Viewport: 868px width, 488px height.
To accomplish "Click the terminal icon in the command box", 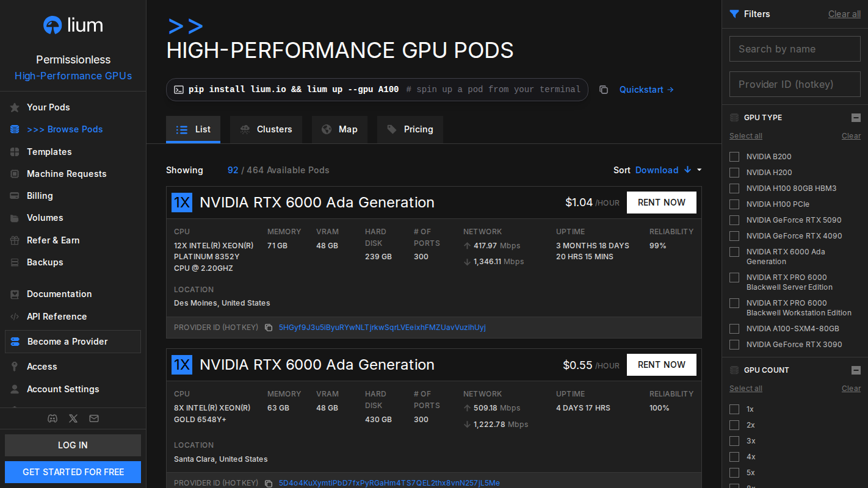I will (179, 90).
